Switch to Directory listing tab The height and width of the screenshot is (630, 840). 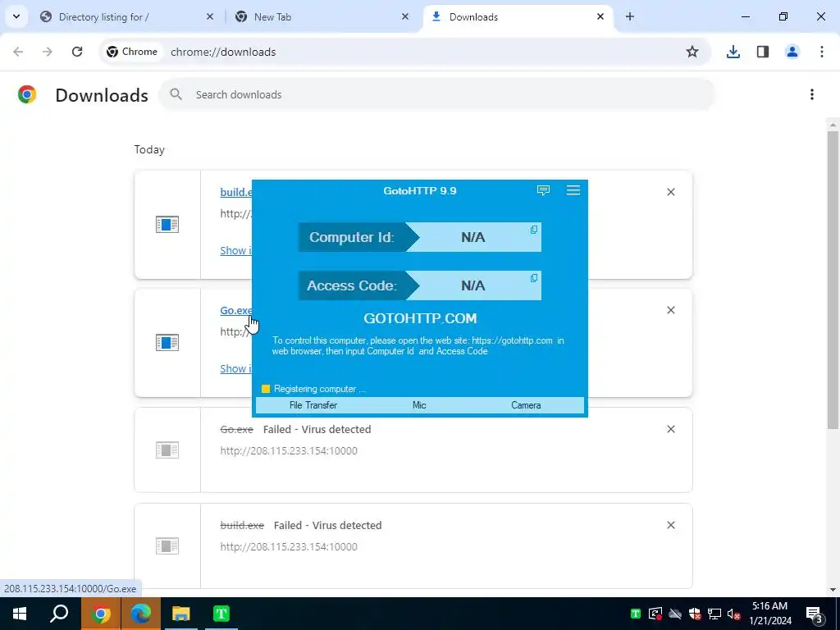point(127,16)
